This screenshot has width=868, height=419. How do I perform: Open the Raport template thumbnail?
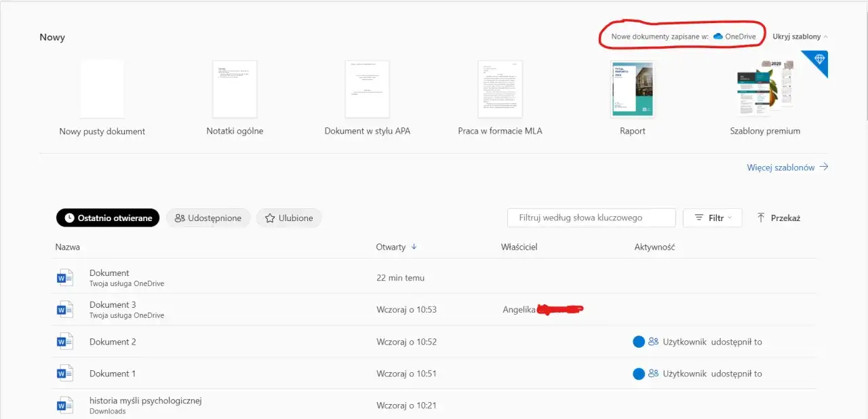point(632,89)
